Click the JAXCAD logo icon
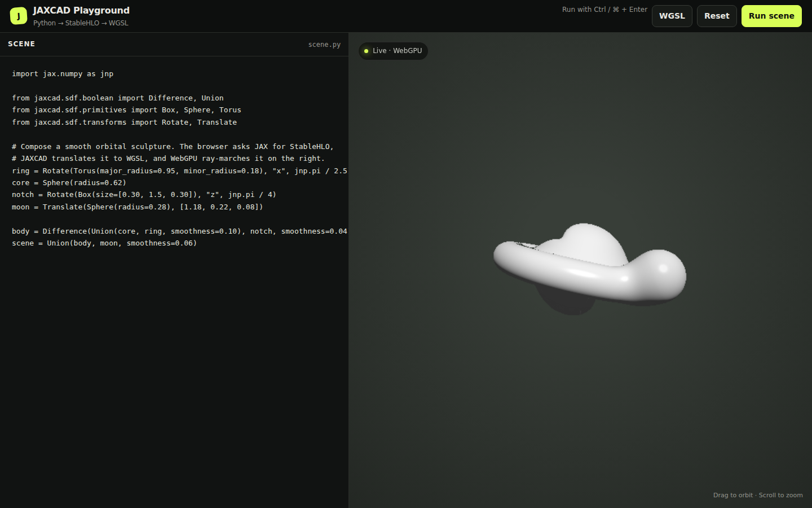Image resolution: width=812 pixels, height=508 pixels. 19,16
